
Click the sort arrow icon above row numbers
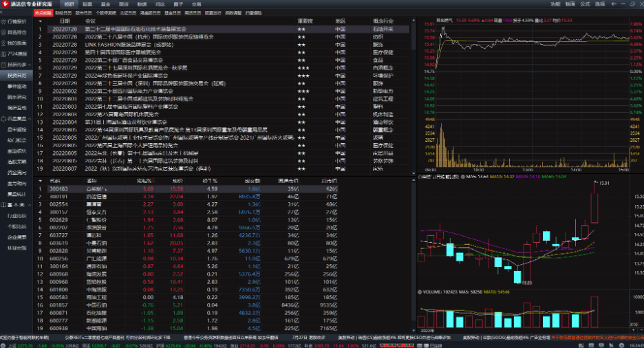click(x=40, y=21)
